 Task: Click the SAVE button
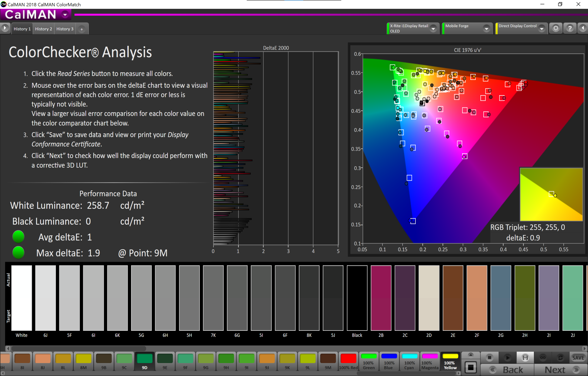578,357
